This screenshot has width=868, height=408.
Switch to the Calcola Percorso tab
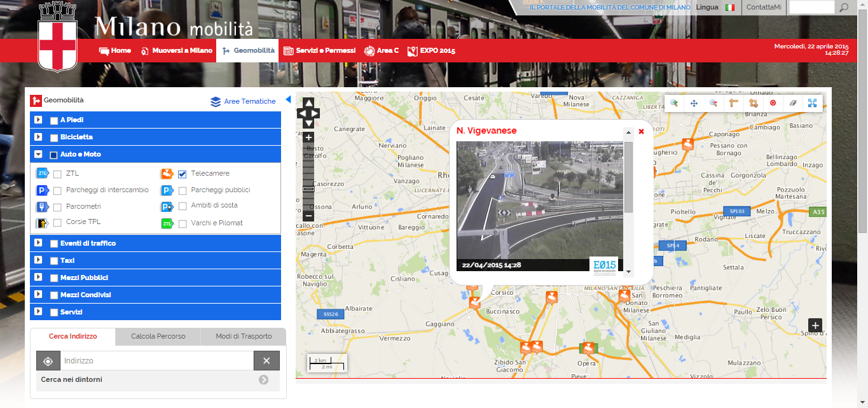(158, 336)
